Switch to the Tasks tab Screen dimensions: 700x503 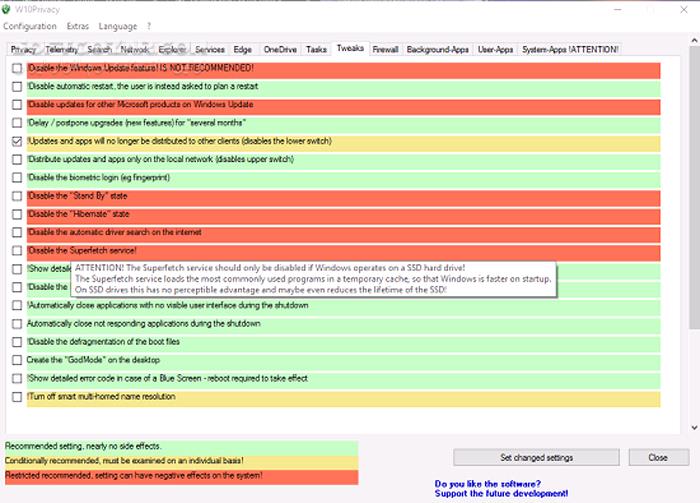point(317,50)
